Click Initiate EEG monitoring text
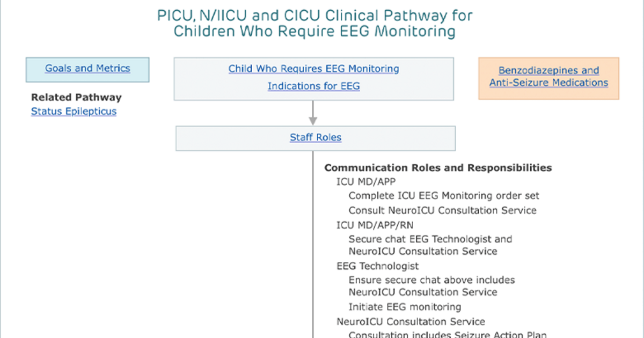 (x=405, y=307)
